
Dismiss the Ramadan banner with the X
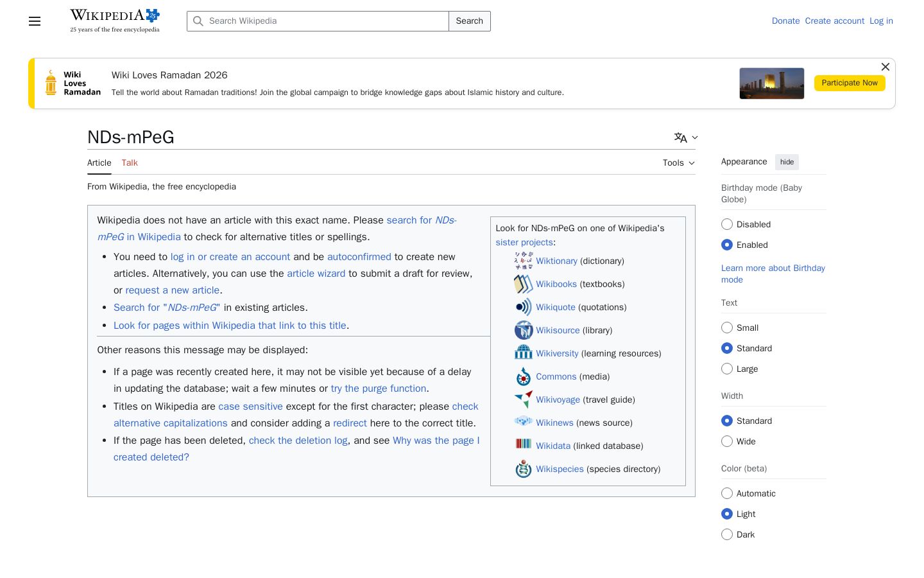886,67
